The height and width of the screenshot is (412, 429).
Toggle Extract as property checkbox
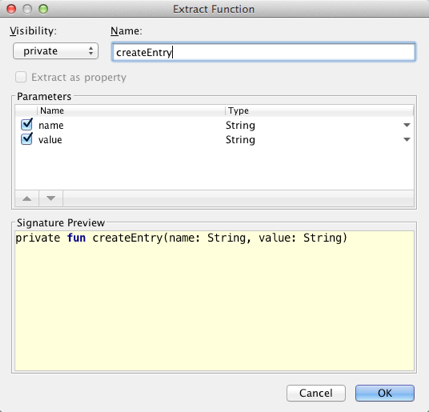21,77
